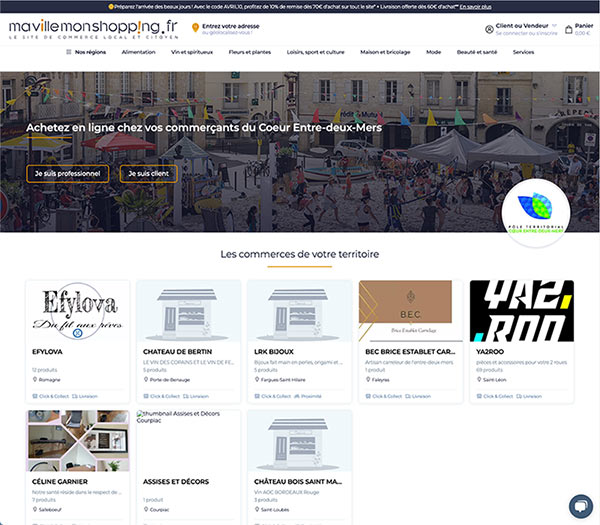Click the Céline Garnier photo collage thumbnail

(78, 440)
